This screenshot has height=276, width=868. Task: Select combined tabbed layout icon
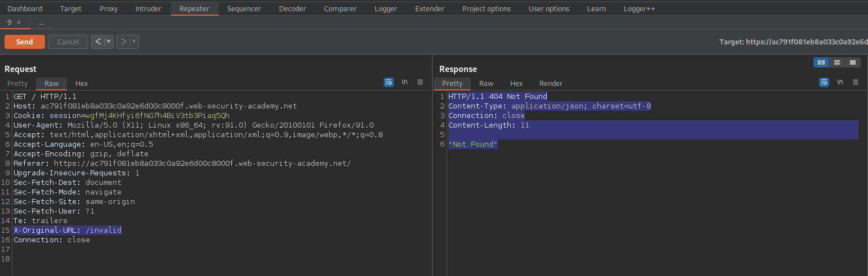(853, 62)
